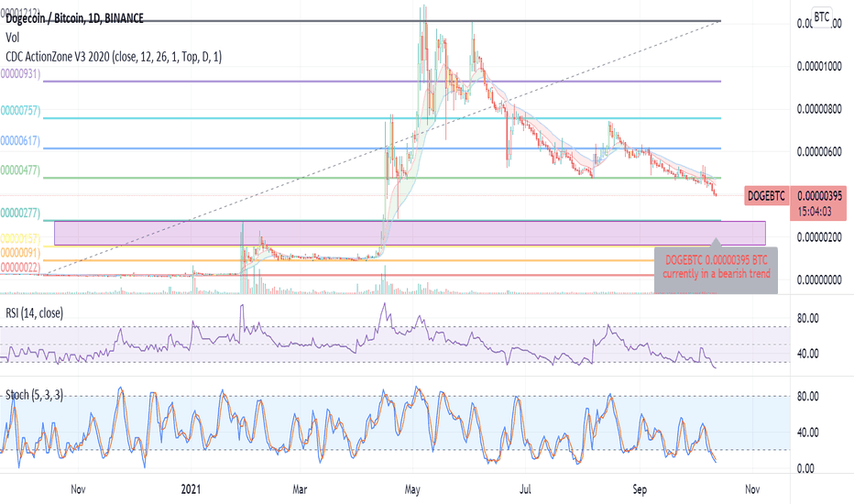Click the bearish trend tooltip box
854x504 pixels.
[717, 269]
